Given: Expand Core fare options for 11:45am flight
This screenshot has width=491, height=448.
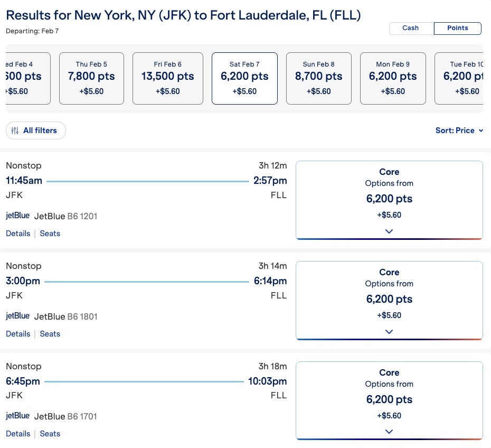Looking at the screenshot, I should (x=389, y=231).
